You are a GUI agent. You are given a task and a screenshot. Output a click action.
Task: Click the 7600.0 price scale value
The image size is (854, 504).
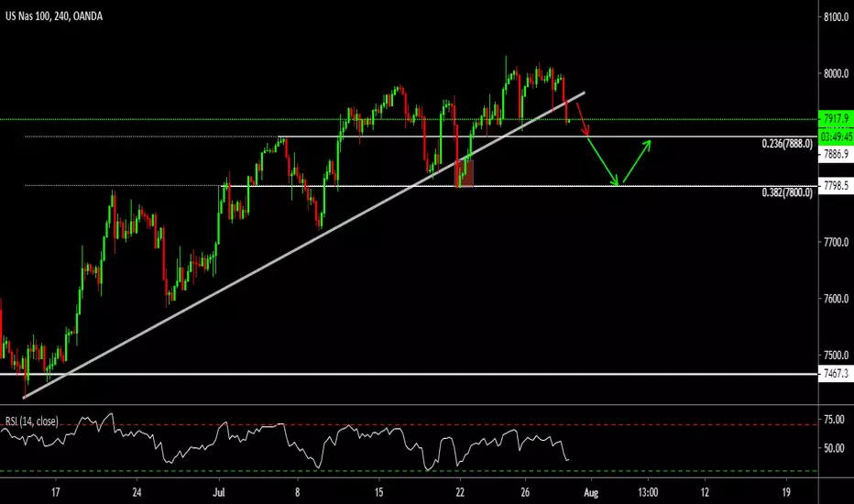(x=836, y=299)
